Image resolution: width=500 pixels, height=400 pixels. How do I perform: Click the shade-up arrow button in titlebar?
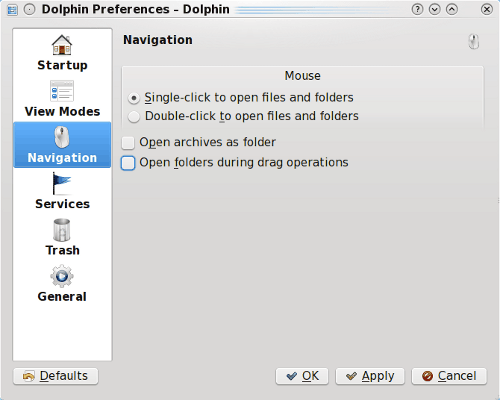click(452, 9)
